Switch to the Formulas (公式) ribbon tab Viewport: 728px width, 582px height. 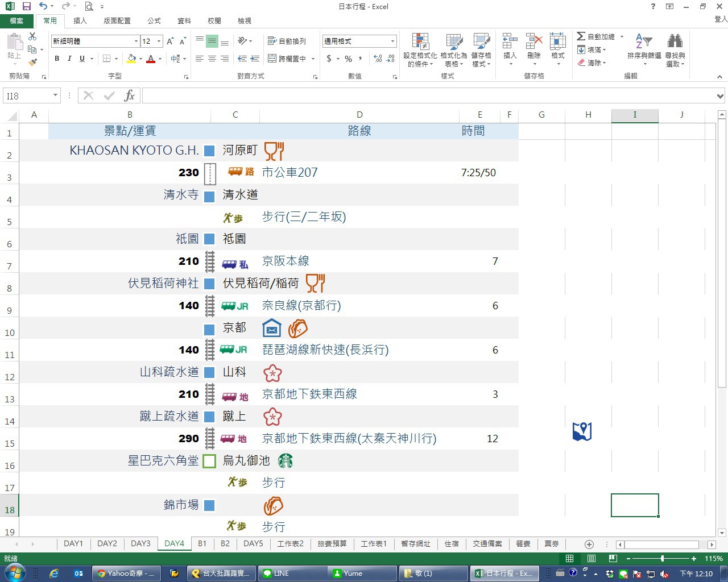coord(154,21)
